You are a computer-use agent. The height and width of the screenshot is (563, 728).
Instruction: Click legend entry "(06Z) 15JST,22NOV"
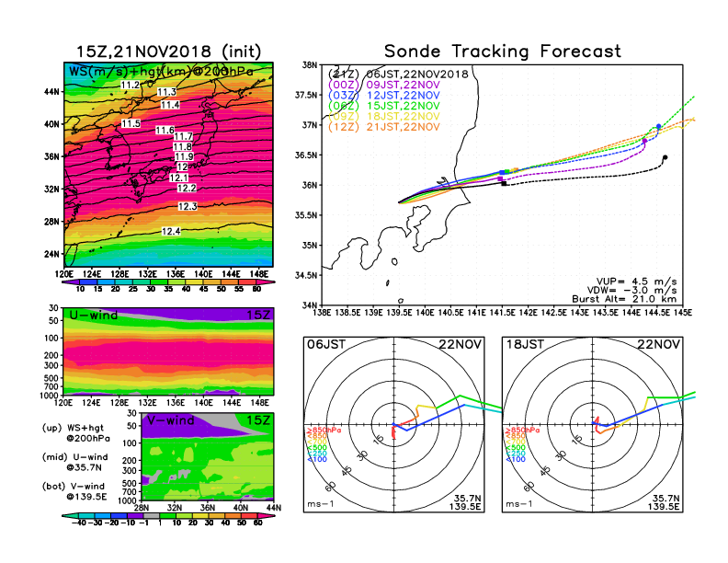(x=383, y=106)
